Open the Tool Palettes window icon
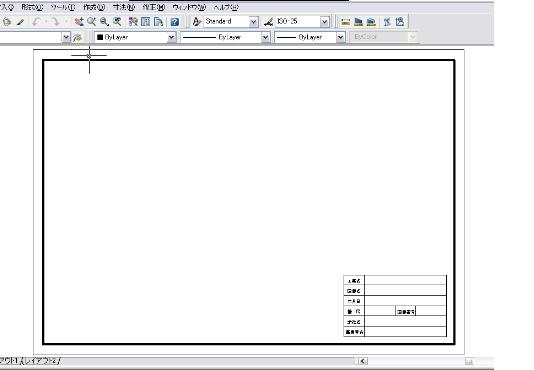The image size is (534, 370). [x=158, y=22]
